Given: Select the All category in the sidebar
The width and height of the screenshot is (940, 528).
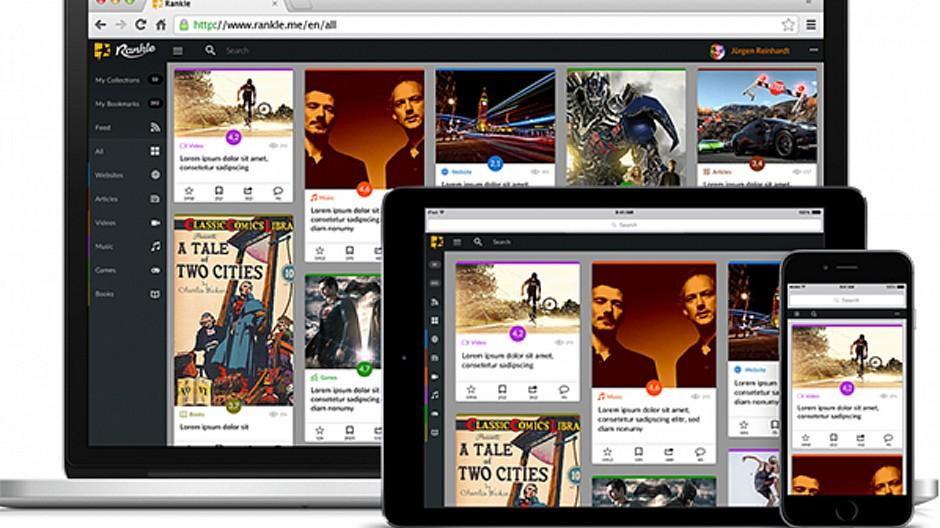Looking at the screenshot, I should click(127, 151).
